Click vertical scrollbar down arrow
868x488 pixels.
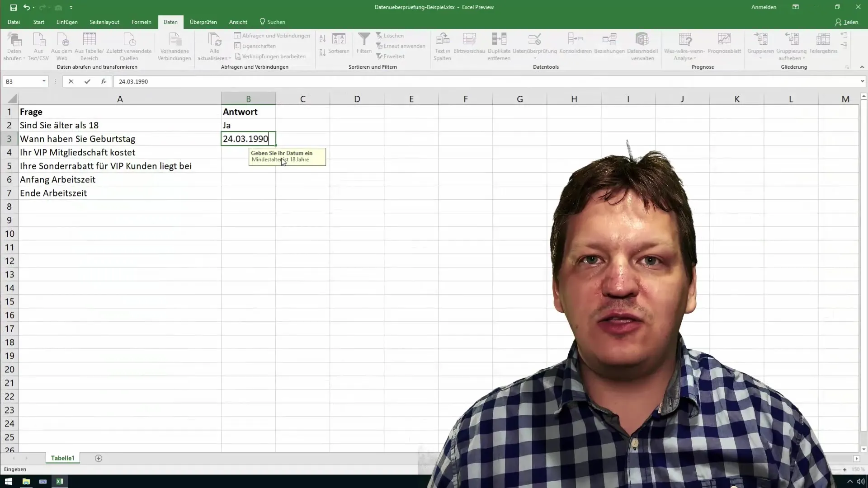(x=863, y=449)
